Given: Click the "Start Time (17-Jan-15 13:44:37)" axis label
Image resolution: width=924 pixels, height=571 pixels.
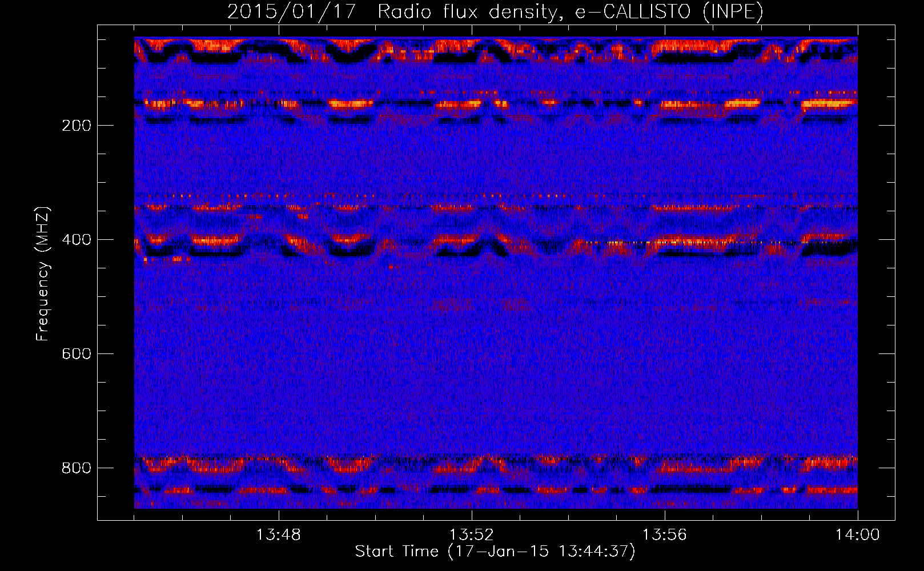Looking at the screenshot, I should tap(495, 552).
